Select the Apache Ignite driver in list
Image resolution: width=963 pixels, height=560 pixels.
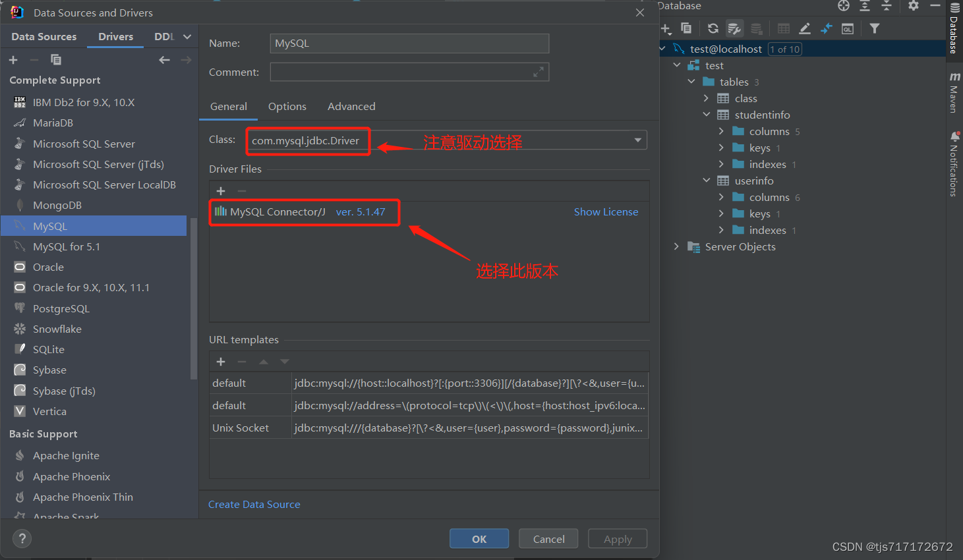(x=94, y=455)
